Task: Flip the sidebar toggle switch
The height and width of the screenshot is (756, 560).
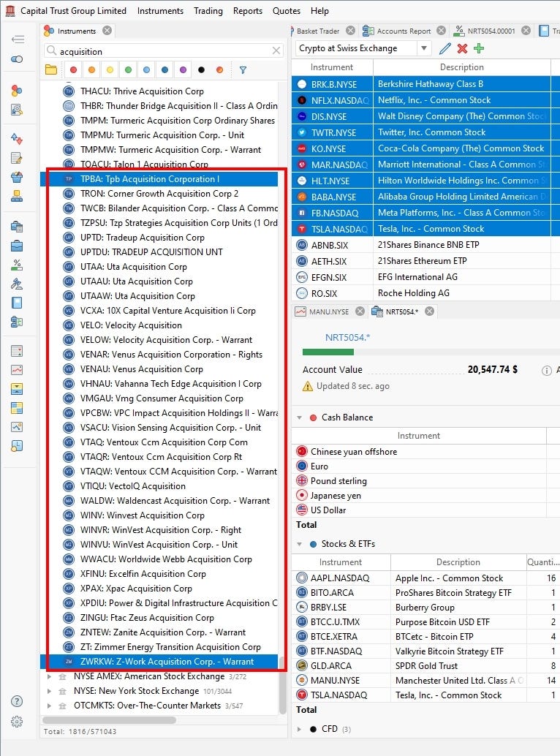Action: coord(17,58)
